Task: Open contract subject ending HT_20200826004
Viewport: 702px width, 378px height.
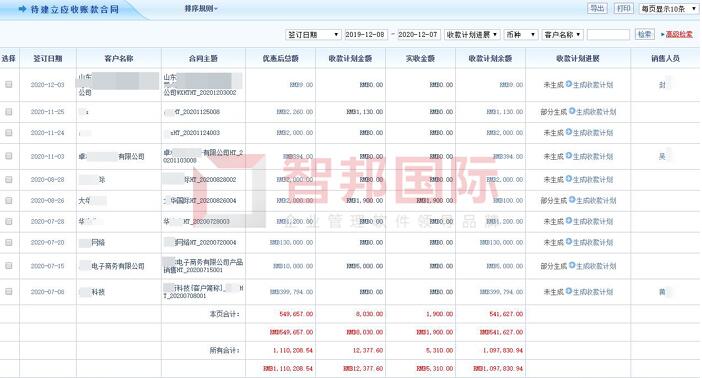Action: 200,200
